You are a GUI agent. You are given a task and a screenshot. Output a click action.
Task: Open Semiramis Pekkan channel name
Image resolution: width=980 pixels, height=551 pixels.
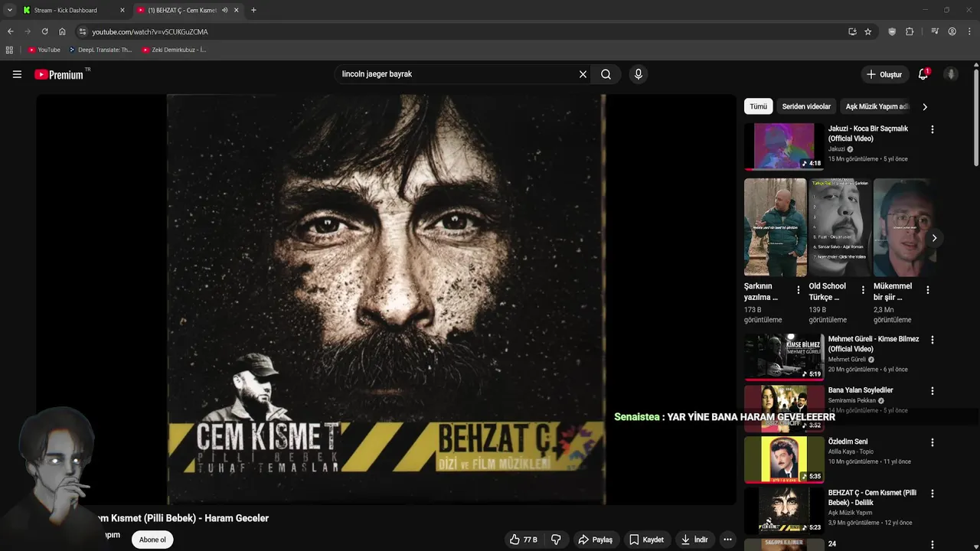click(851, 400)
